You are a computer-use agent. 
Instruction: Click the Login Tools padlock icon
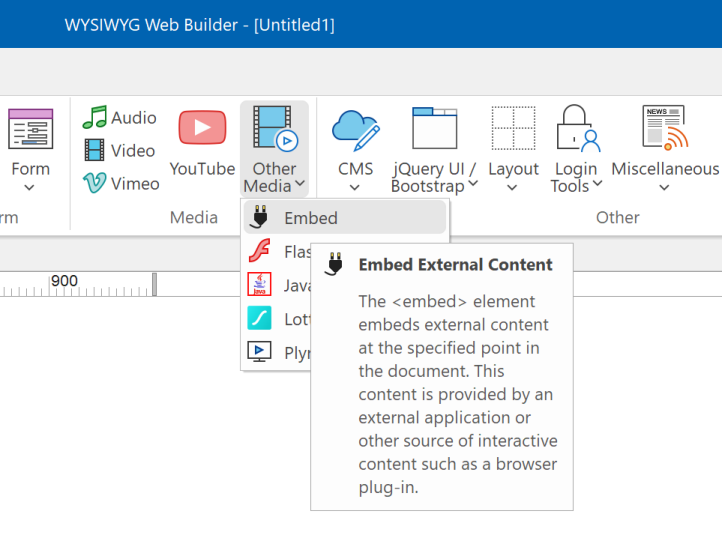tap(578, 128)
